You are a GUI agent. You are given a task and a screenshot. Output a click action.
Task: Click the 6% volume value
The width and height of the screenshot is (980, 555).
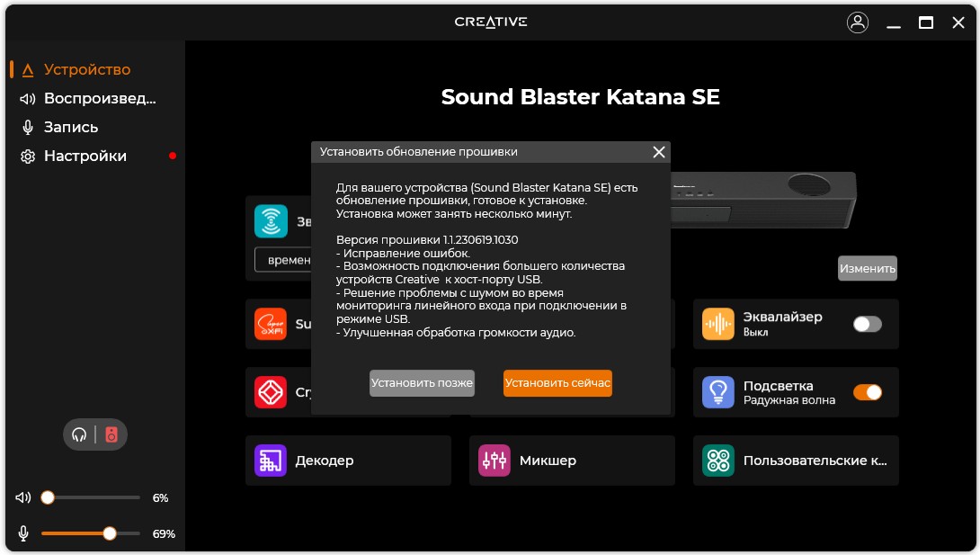(161, 498)
